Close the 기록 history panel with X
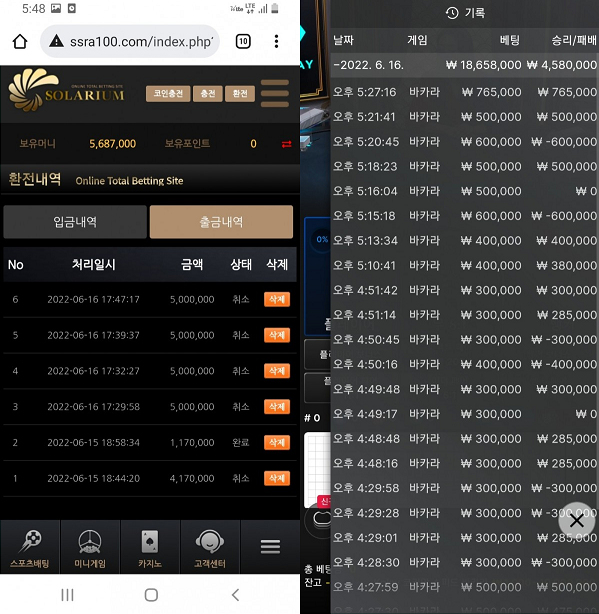Image resolution: width=599 pixels, height=614 pixels. 577,521
